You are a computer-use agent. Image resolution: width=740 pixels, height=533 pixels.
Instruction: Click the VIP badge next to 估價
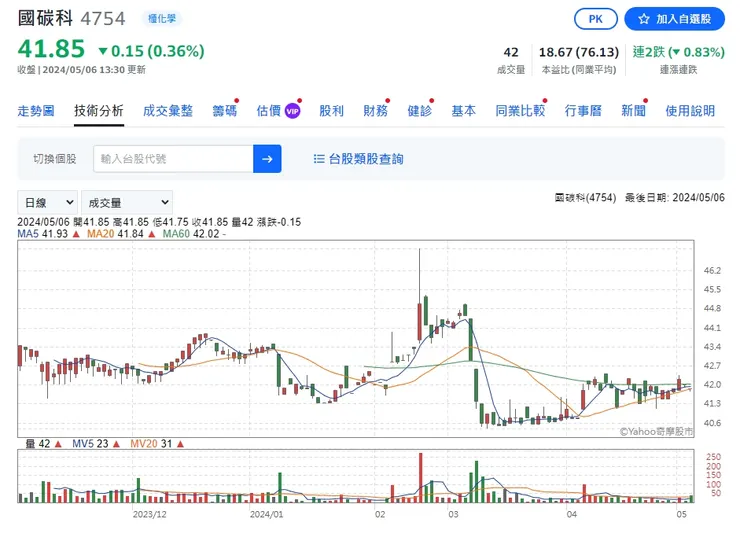293,111
